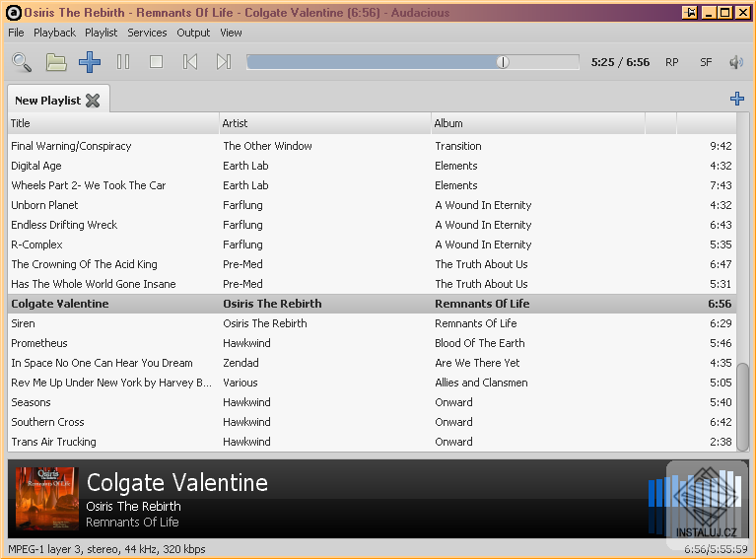Toggle the RP repeat mode

tap(672, 62)
